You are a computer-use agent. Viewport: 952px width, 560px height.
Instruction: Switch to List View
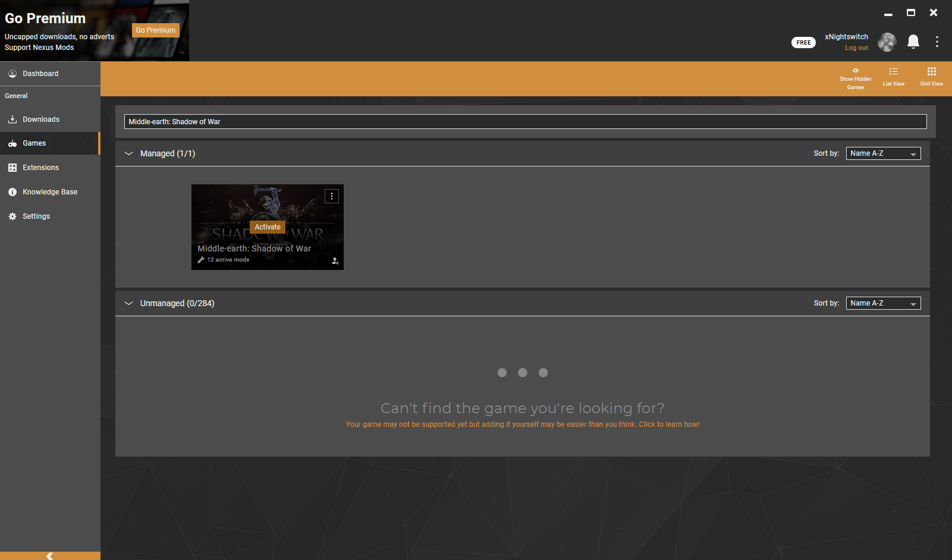(893, 76)
